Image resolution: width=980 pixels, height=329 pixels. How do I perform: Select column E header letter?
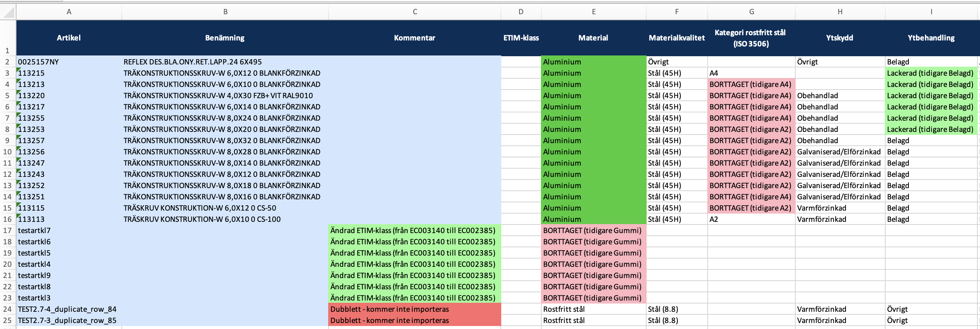pos(593,12)
